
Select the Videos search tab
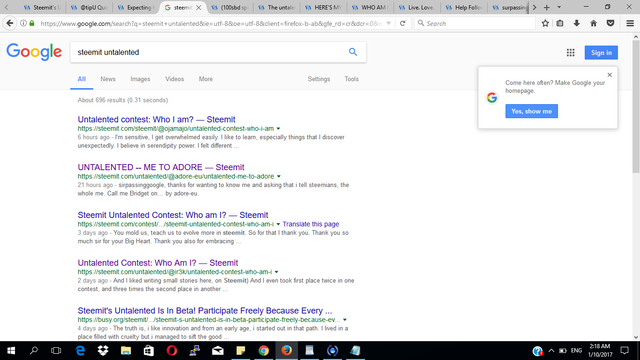click(x=175, y=79)
